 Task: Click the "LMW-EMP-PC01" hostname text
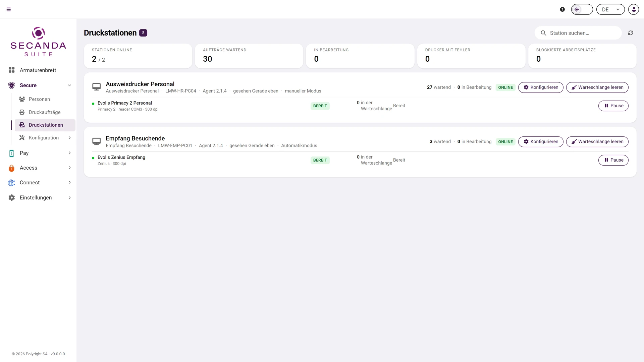[x=175, y=145]
